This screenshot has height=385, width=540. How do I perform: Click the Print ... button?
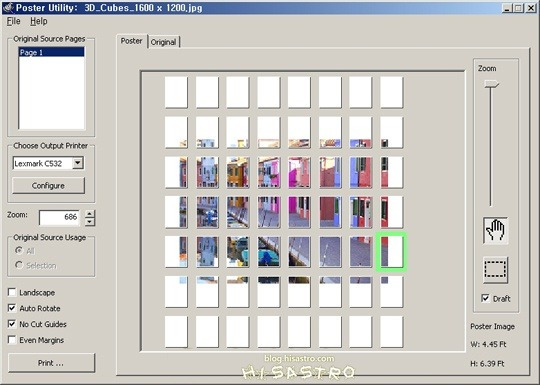51,363
